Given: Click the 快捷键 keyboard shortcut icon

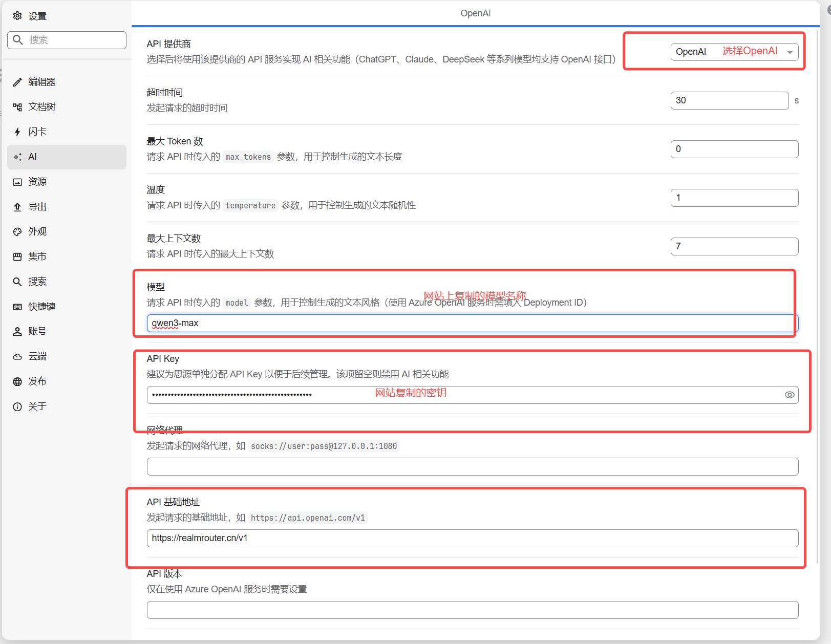Looking at the screenshot, I should point(17,306).
